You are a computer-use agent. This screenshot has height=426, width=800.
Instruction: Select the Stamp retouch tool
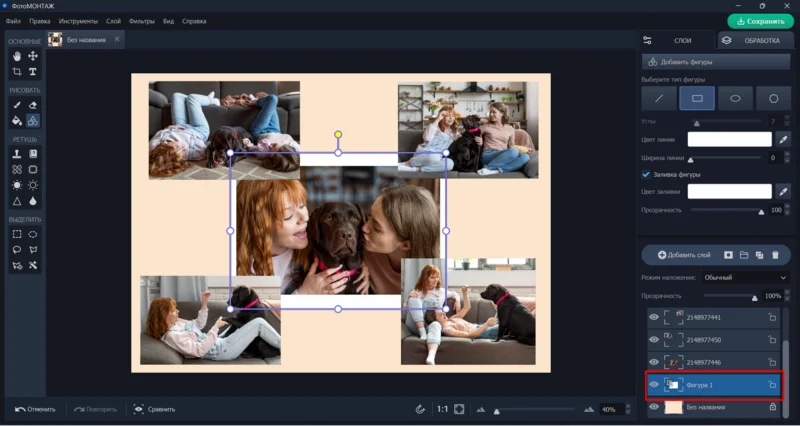(17, 154)
